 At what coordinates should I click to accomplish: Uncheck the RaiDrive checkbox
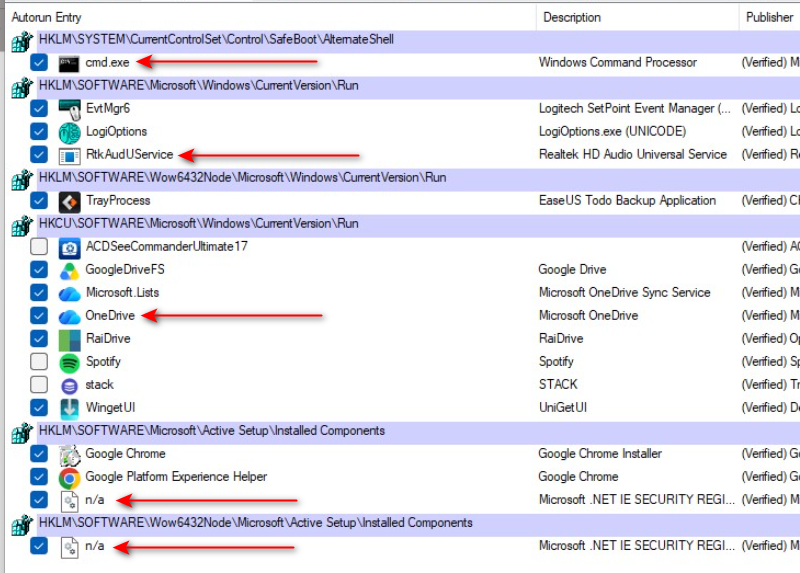(x=39, y=338)
